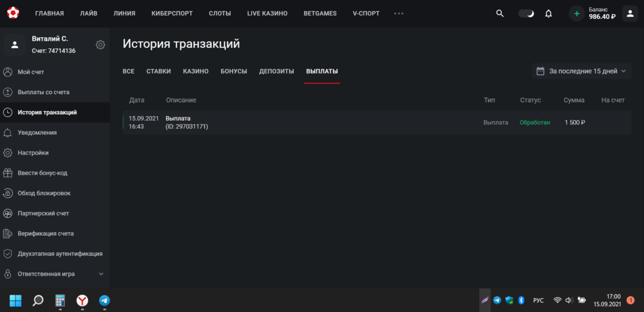Open the ЛАЙВ section
The height and width of the screenshot is (312, 644).
point(89,13)
